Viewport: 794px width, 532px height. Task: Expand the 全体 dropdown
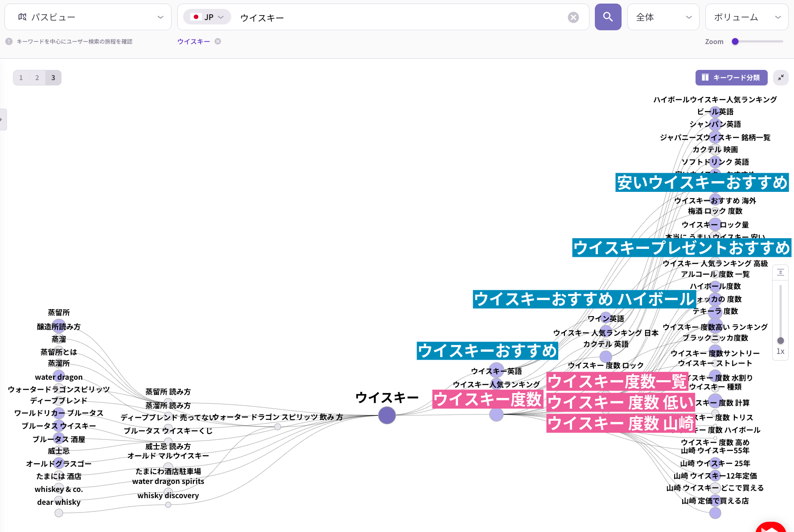point(663,17)
